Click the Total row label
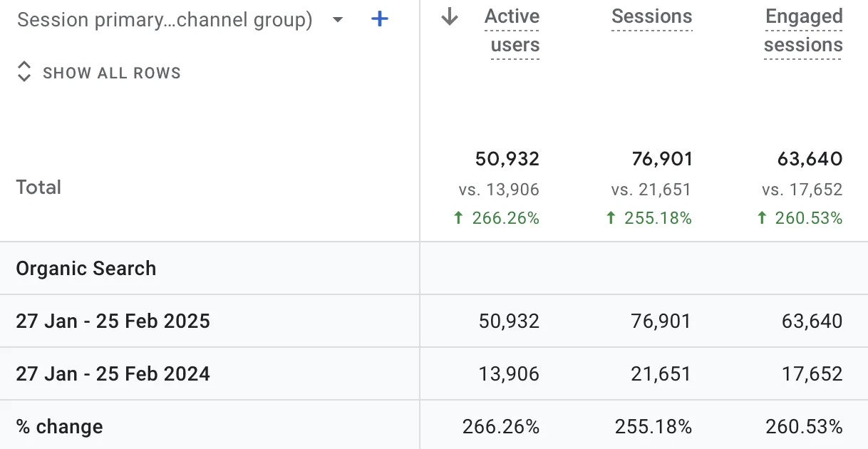The image size is (868, 449). pos(38,187)
